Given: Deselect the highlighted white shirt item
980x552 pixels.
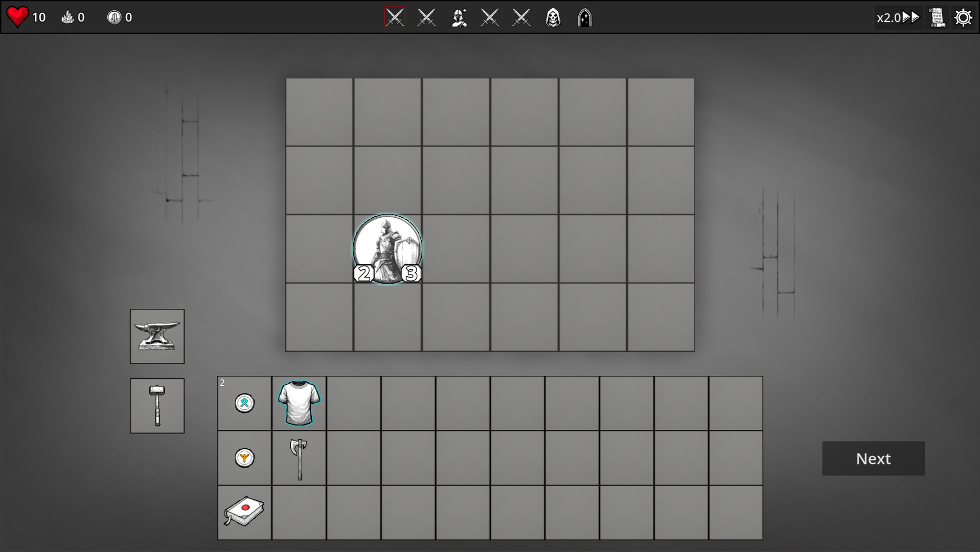Looking at the screenshot, I should tap(299, 403).
